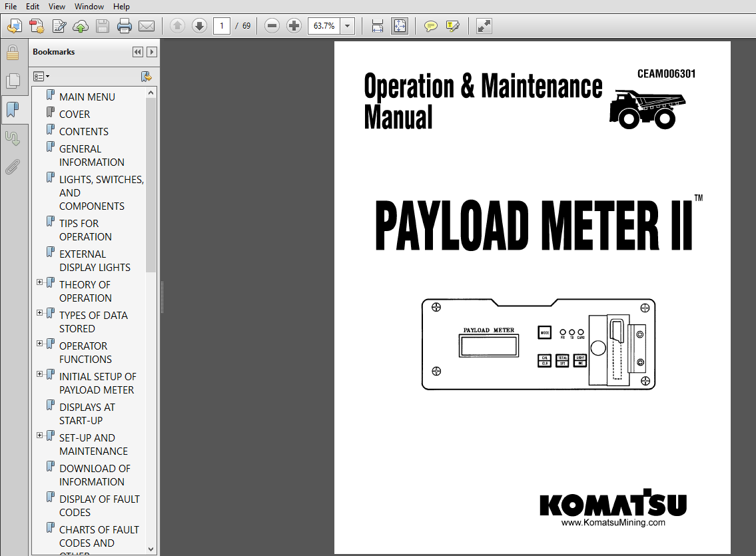The height and width of the screenshot is (556, 756).
Task: Click the total page count 69 text
Action: tap(246, 26)
